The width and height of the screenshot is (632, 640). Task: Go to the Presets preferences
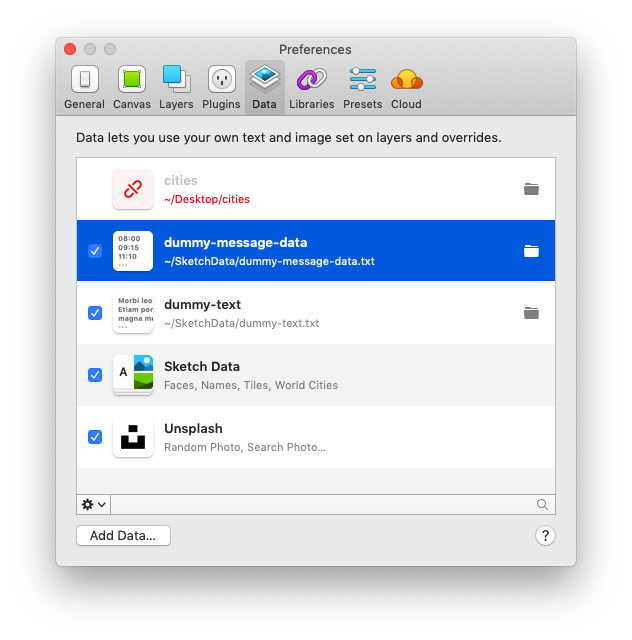pos(362,87)
